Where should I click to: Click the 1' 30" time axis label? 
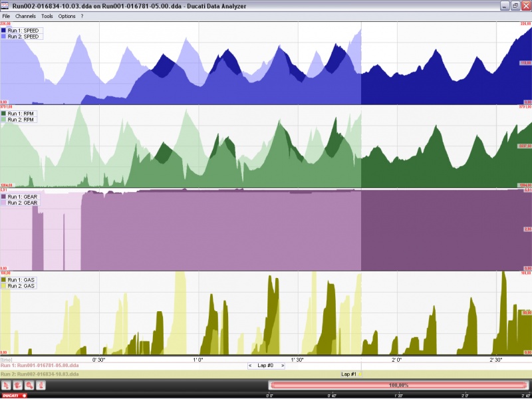point(297,359)
